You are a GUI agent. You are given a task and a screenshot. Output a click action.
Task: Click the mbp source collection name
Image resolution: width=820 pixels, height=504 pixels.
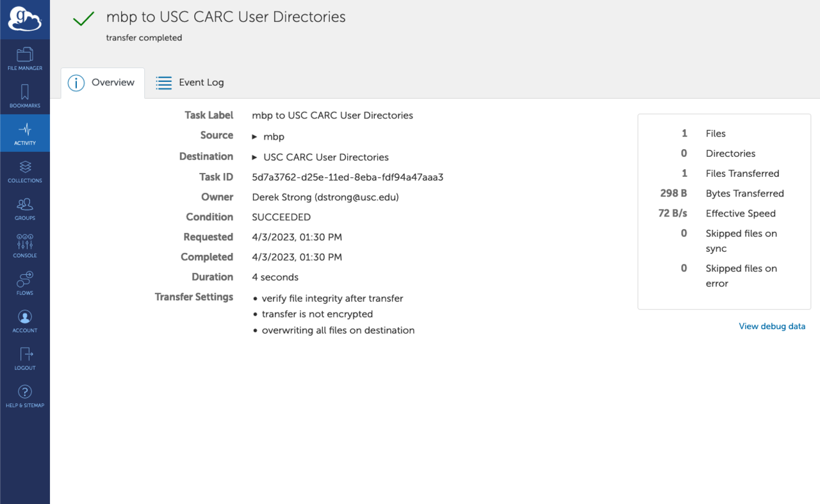pos(274,137)
